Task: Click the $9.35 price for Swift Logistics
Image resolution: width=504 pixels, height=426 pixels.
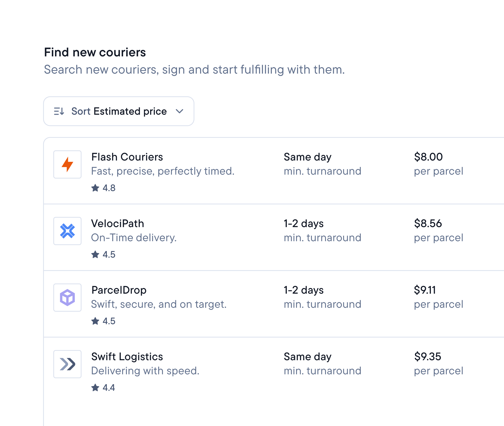Action: [428, 357]
